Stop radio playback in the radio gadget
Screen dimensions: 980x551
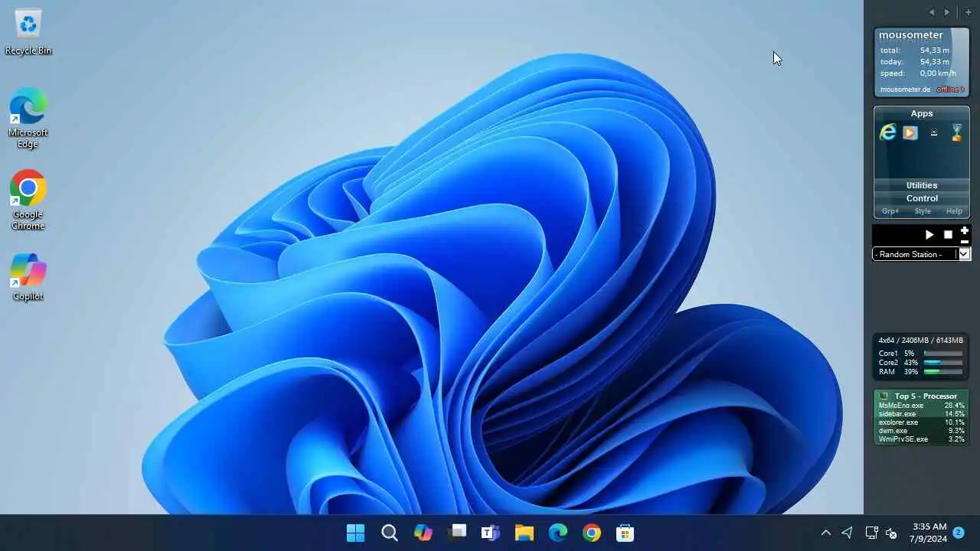tap(948, 235)
